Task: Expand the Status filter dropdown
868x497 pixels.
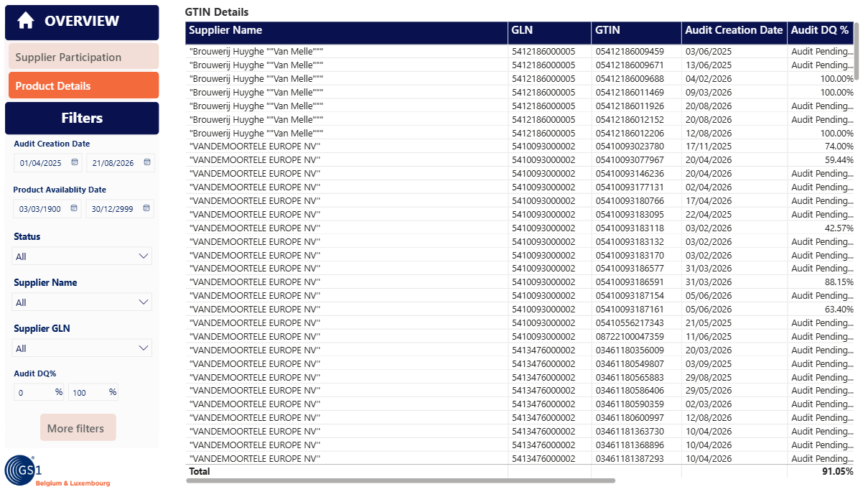Action: [82, 256]
